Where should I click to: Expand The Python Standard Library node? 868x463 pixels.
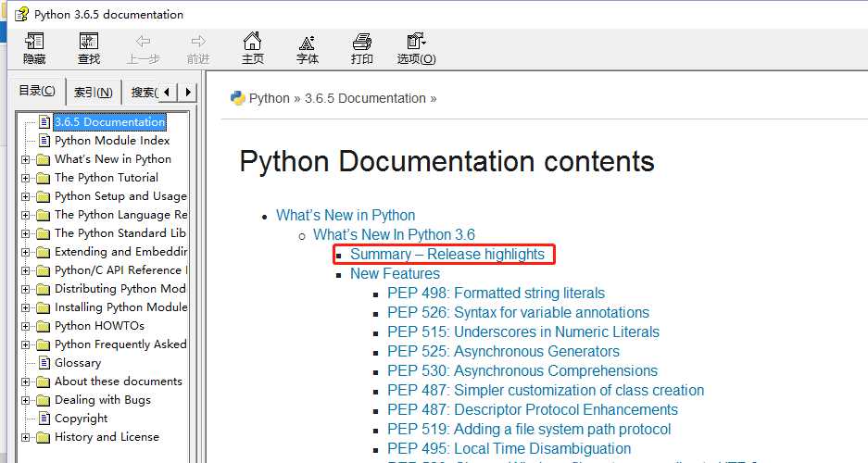coord(25,233)
